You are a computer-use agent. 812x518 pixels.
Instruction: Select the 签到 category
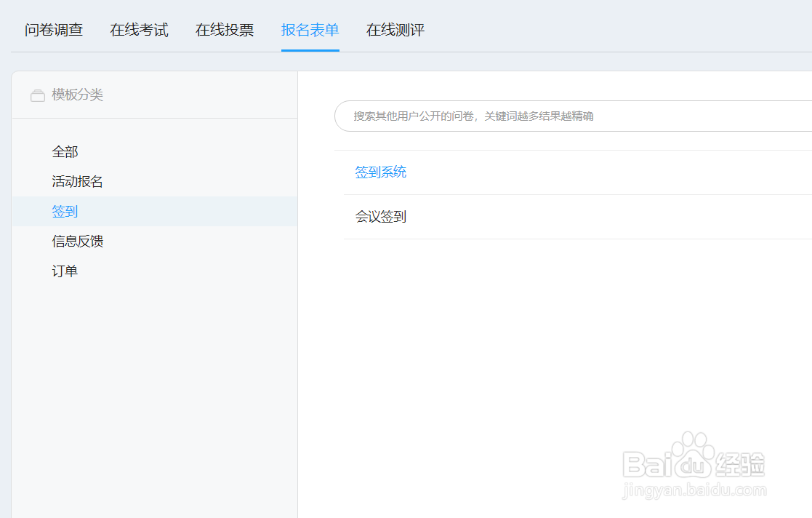155,212
